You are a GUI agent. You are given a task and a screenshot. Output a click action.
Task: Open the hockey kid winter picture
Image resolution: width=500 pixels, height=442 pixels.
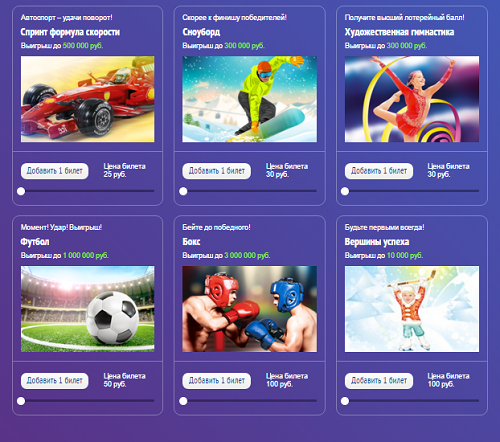point(412,309)
